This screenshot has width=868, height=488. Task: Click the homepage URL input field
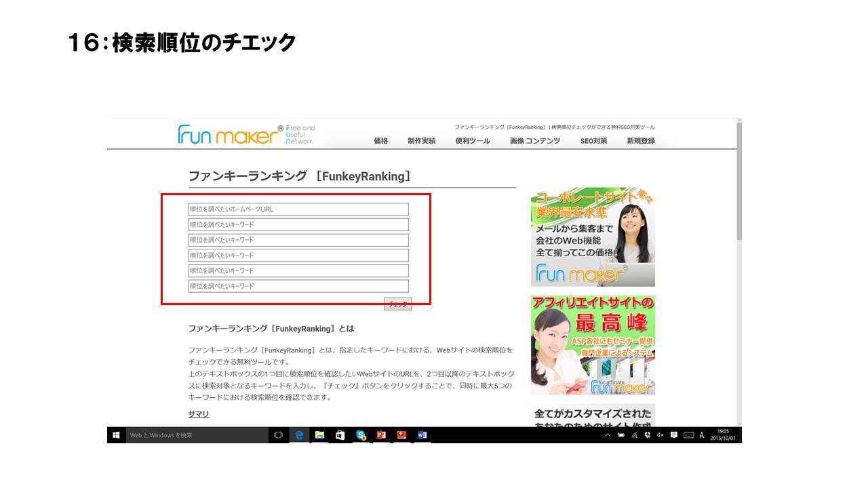(298, 209)
